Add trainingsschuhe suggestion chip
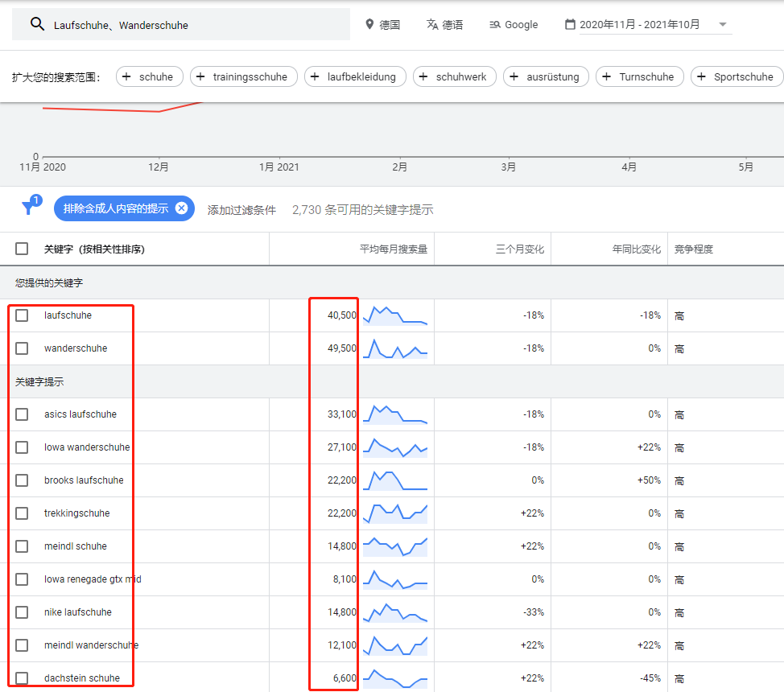The image size is (784, 692). 244,76
